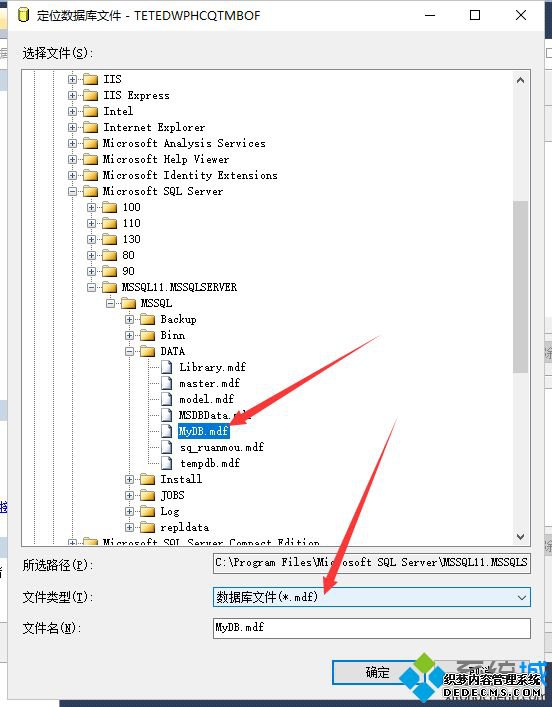The width and height of the screenshot is (552, 707).
Task: Expand the Install folder node
Action: [x=129, y=479]
